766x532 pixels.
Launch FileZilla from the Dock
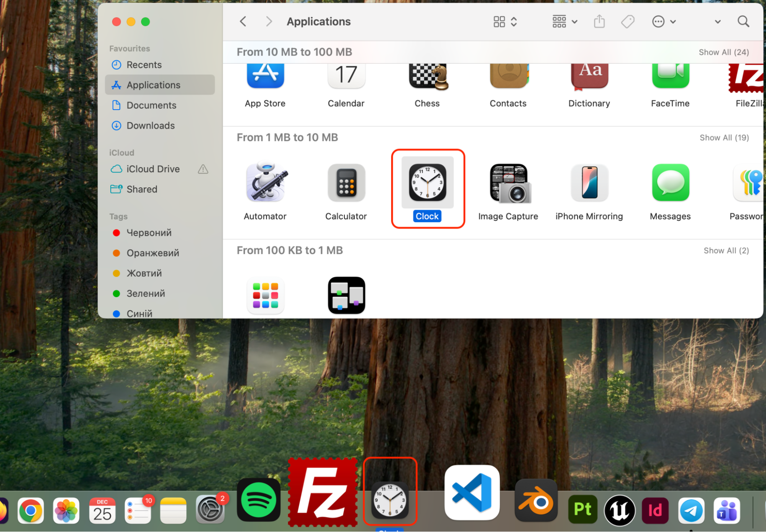pyautogui.click(x=323, y=492)
